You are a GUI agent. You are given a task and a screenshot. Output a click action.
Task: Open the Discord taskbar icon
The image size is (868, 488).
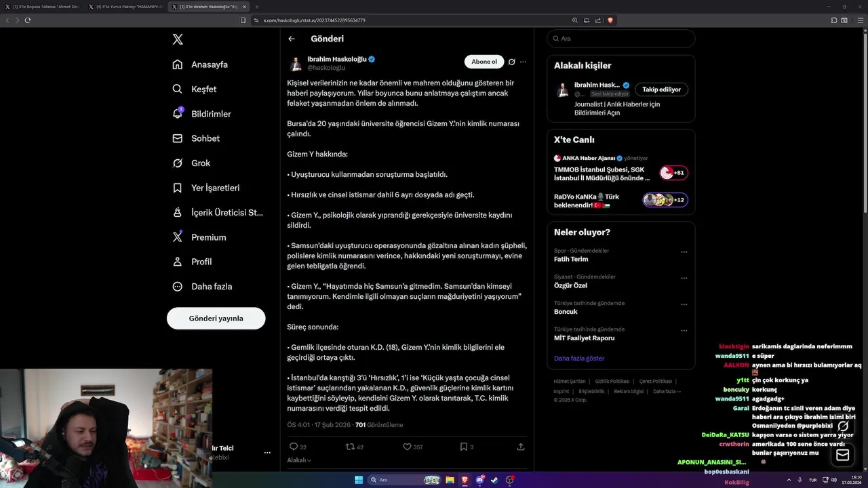pyautogui.click(x=479, y=480)
